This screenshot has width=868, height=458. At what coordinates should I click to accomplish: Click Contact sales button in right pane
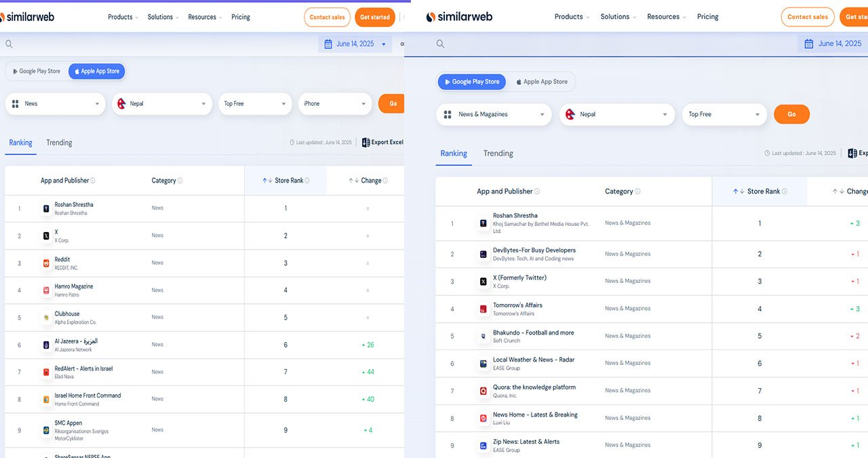pyautogui.click(x=808, y=17)
